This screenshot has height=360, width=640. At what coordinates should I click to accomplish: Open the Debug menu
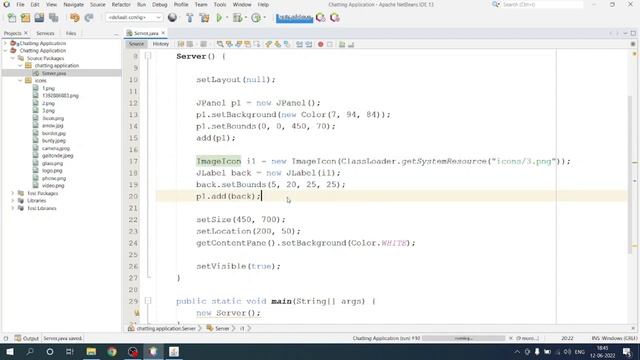tap(160, 4)
